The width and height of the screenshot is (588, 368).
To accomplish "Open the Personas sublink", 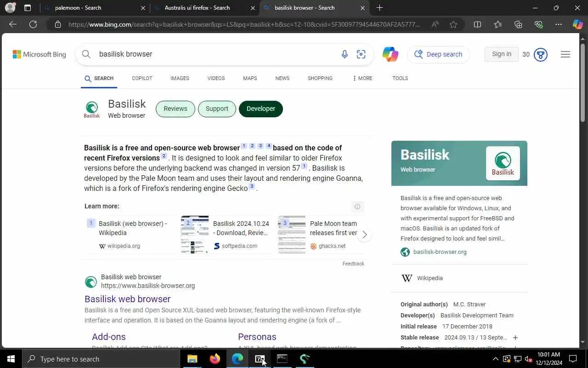I will [x=257, y=337].
